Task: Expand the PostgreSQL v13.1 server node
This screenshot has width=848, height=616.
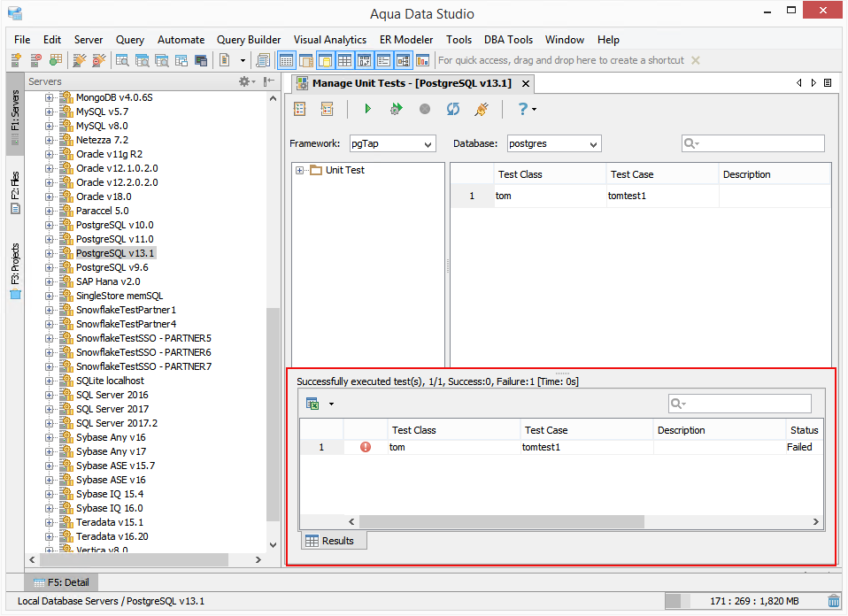Action: (x=50, y=253)
